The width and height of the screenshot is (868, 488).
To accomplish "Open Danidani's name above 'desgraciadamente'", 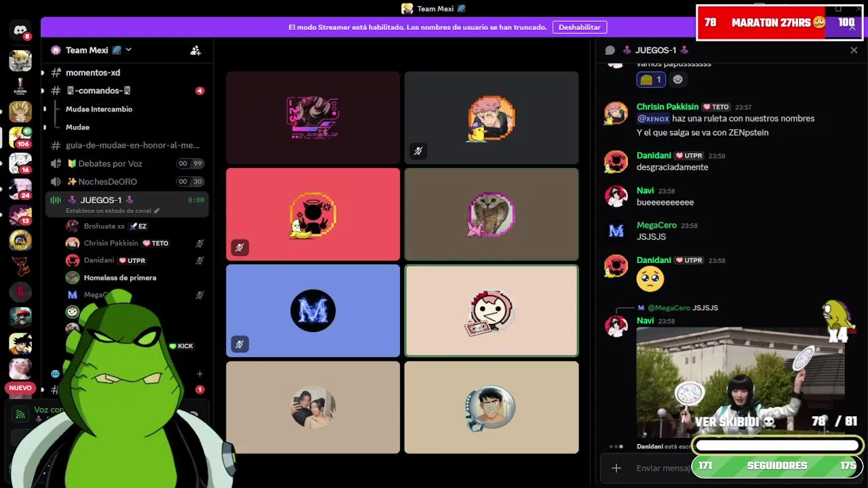I will pyautogui.click(x=654, y=156).
